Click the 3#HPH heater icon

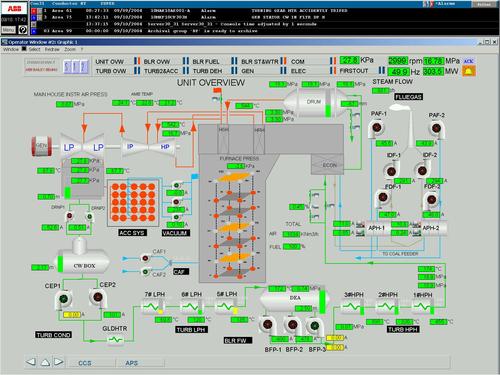click(x=352, y=306)
